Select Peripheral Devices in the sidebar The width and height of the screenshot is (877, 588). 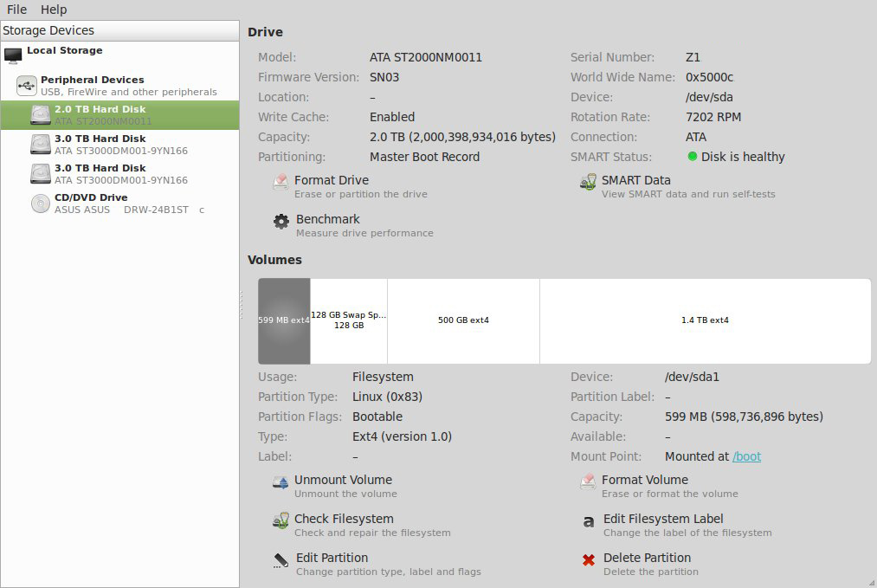[93, 80]
